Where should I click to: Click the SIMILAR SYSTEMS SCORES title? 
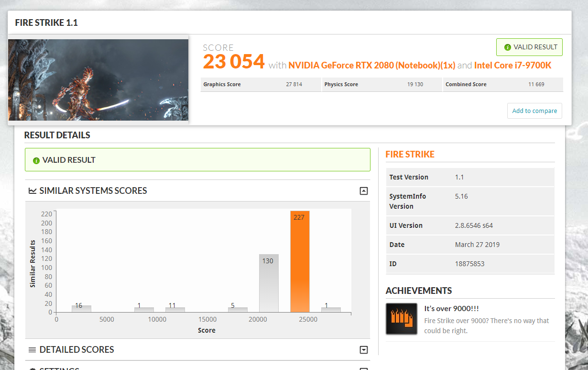click(93, 191)
